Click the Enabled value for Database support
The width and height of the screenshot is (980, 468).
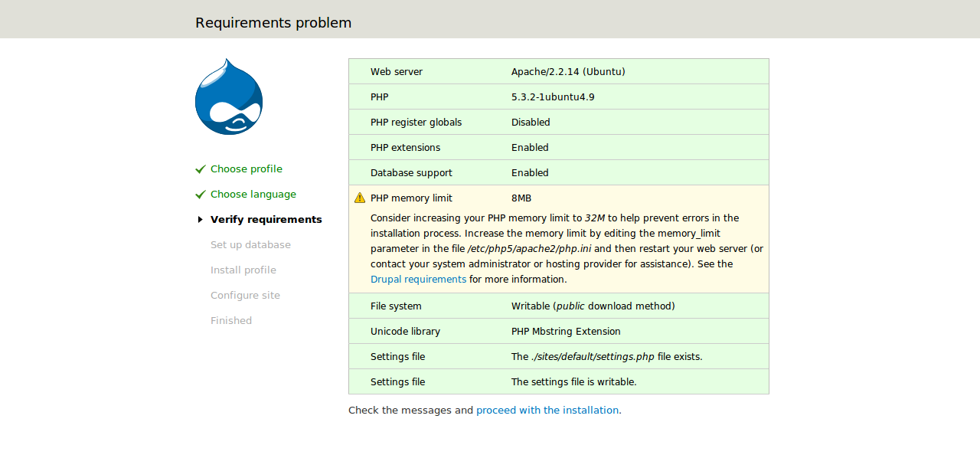(530, 173)
